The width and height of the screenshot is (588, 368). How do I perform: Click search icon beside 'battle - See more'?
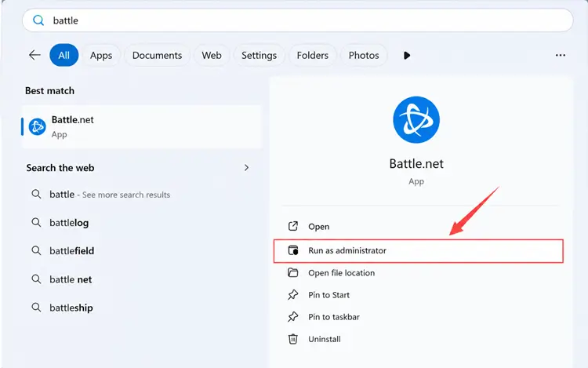point(36,195)
